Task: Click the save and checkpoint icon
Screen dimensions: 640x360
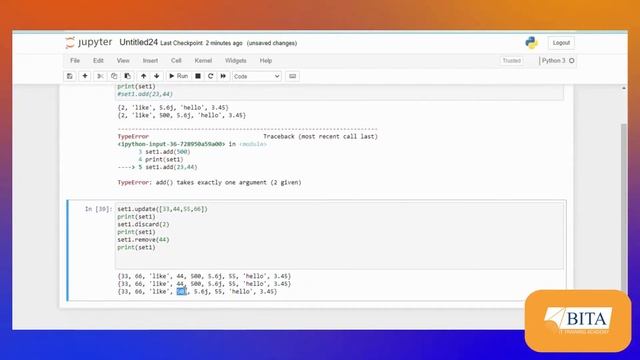Action: (70, 76)
